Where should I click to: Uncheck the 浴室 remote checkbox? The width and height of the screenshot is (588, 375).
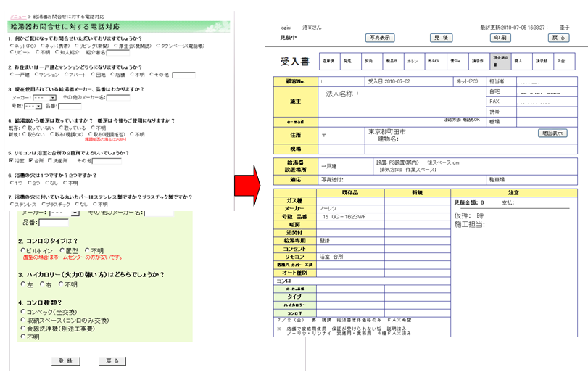(x=12, y=160)
